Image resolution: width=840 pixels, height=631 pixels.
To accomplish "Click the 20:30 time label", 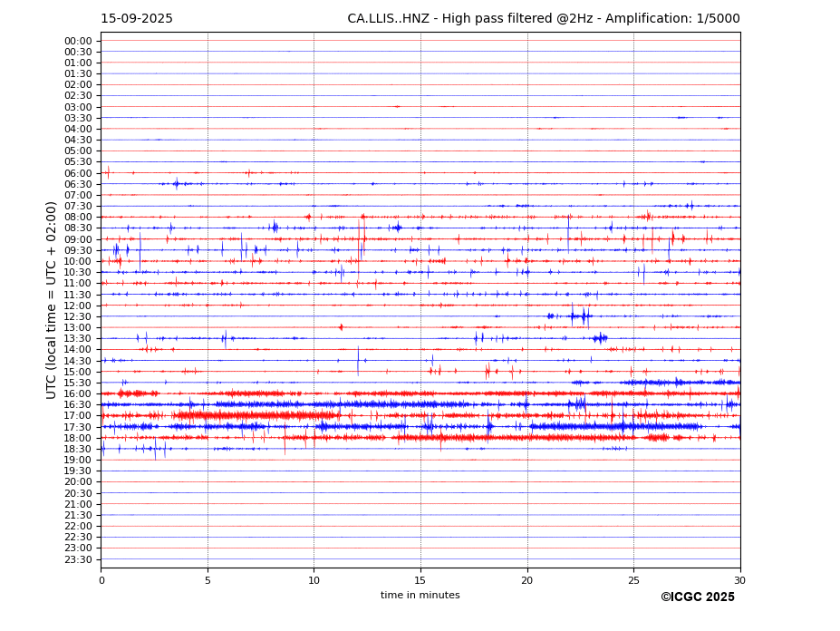I will pyautogui.click(x=78, y=492).
